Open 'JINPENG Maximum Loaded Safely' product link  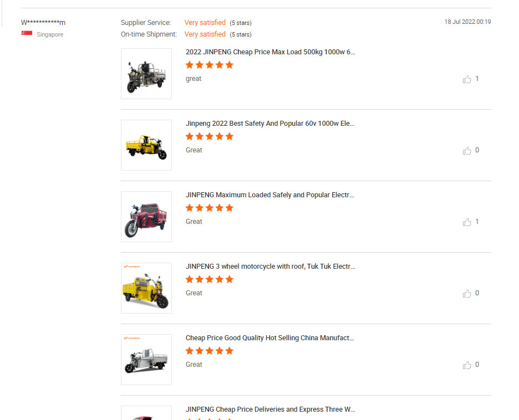pos(270,195)
